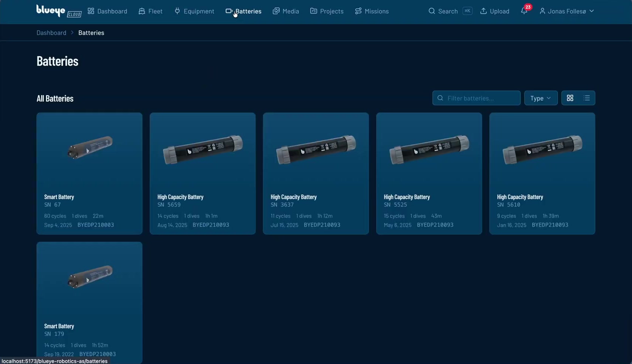Click the "SN 3637" serial number
Viewport: 632px width, 364px height.
point(282,205)
